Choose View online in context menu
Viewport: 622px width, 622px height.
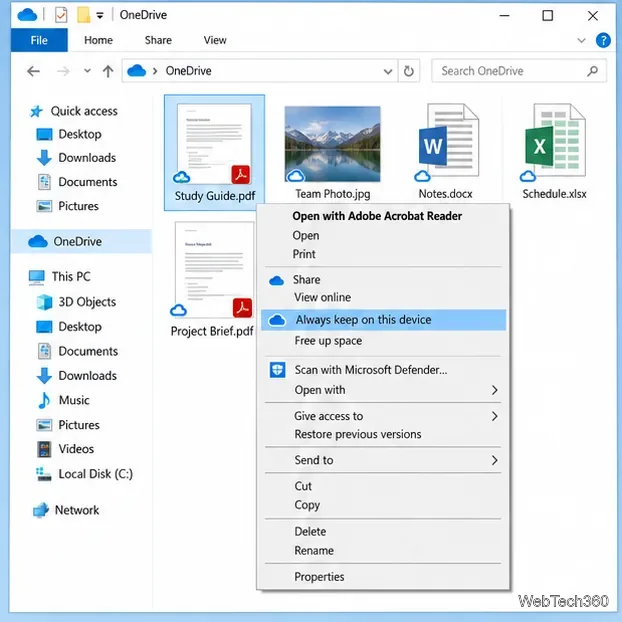(323, 297)
